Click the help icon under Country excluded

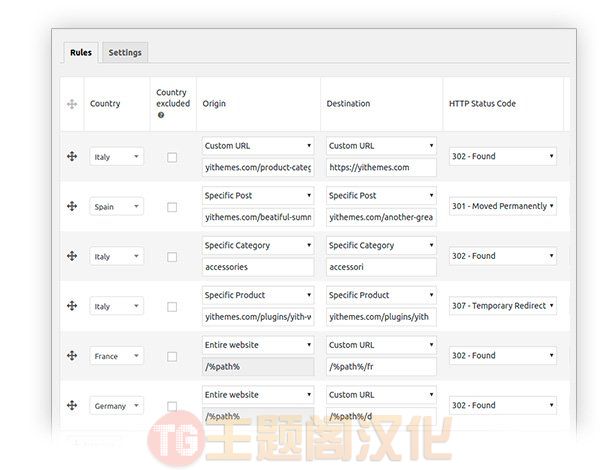coord(161,115)
